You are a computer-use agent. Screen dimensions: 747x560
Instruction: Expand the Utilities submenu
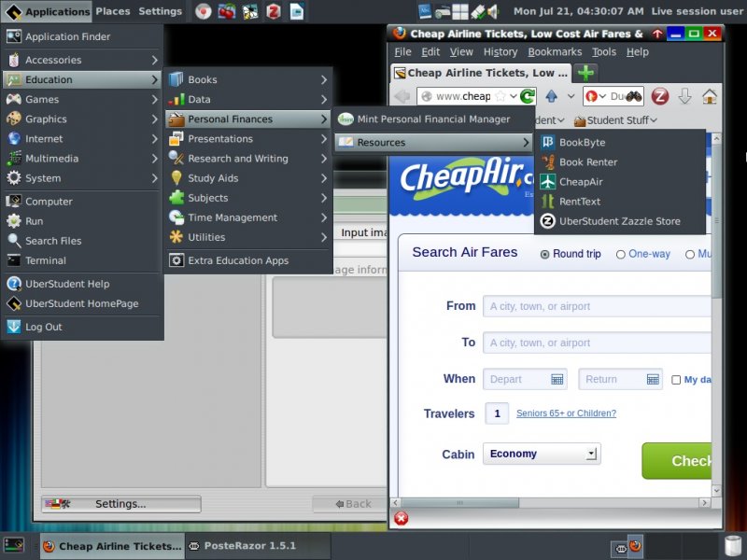click(248, 237)
